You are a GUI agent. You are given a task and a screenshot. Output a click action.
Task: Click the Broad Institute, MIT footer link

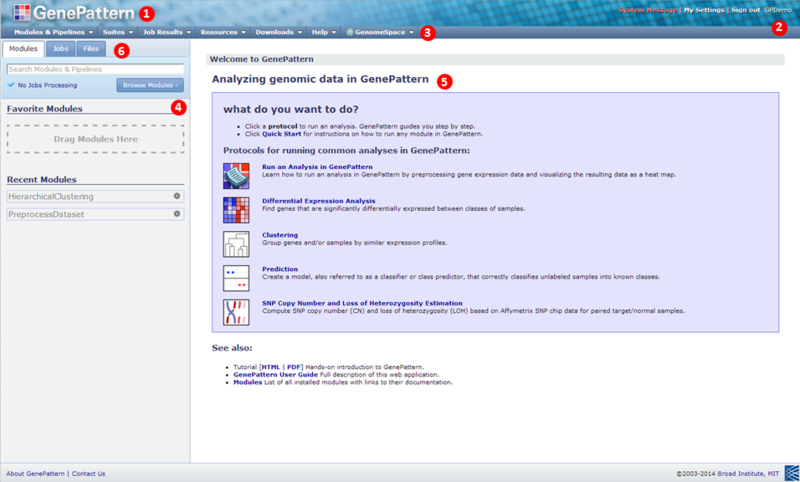tap(748, 473)
